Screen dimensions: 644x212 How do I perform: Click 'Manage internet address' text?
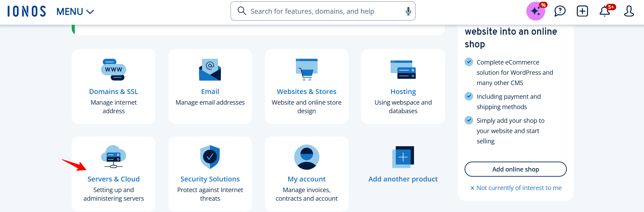click(114, 107)
